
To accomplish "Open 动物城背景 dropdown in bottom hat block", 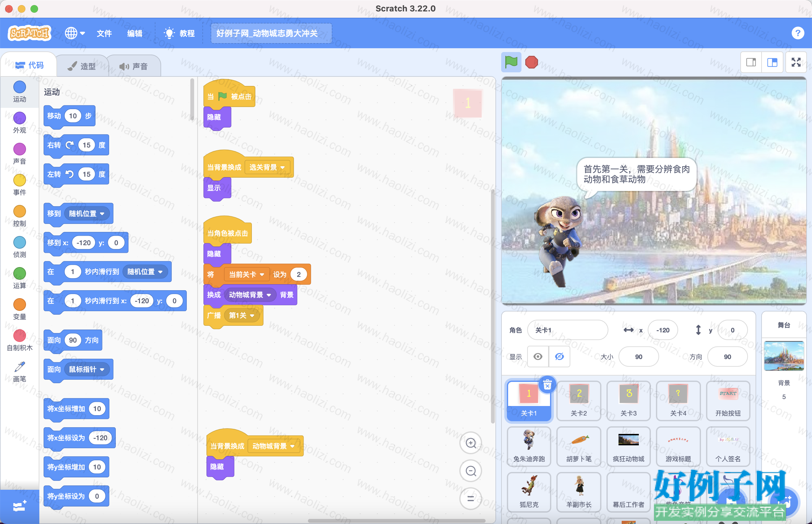I will pyautogui.click(x=273, y=446).
